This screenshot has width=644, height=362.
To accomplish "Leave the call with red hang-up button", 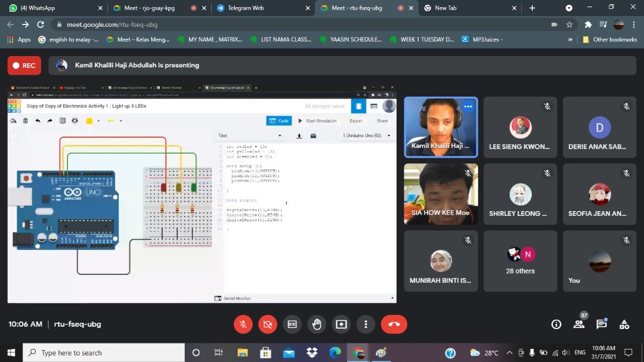I will (x=394, y=324).
